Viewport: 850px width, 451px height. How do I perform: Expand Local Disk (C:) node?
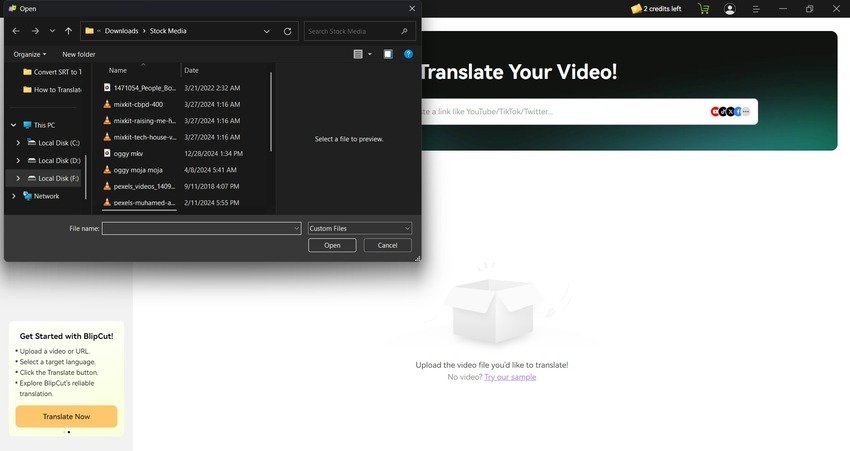pyautogui.click(x=18, y=143)
